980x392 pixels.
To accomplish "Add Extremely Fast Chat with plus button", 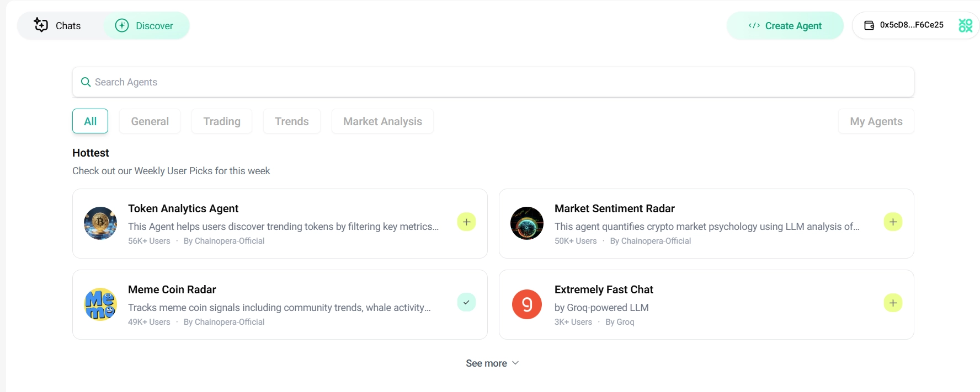I will (893, 303).
